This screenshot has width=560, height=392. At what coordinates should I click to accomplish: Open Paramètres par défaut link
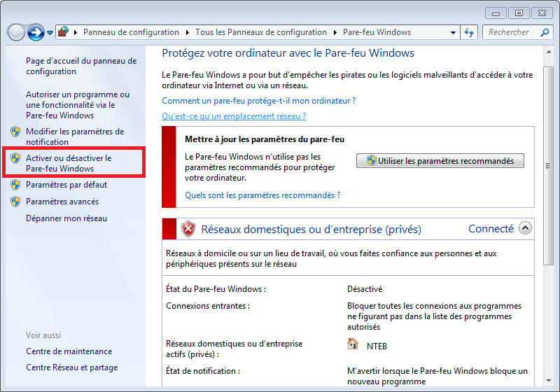click(x=66, y=185)
